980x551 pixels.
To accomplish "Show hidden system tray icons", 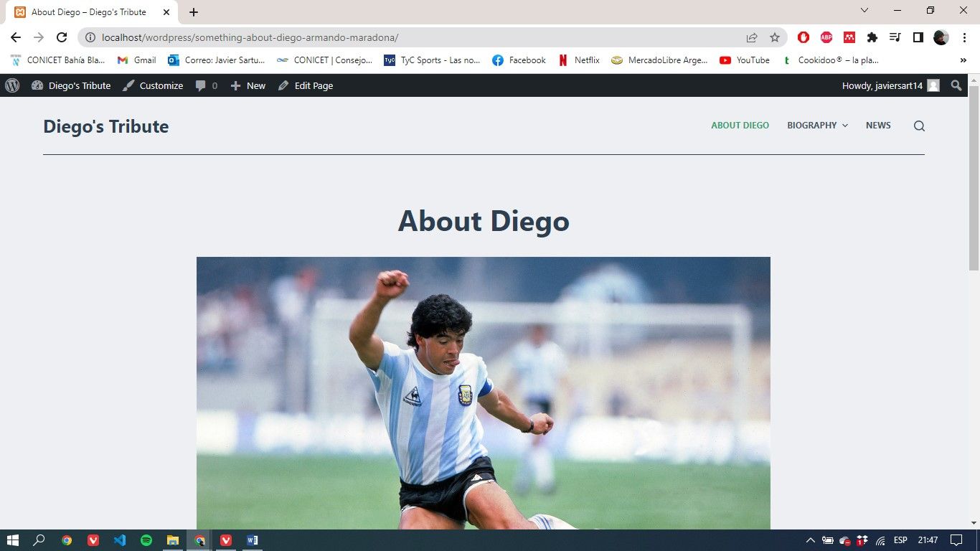I will (x=811, y=540).
